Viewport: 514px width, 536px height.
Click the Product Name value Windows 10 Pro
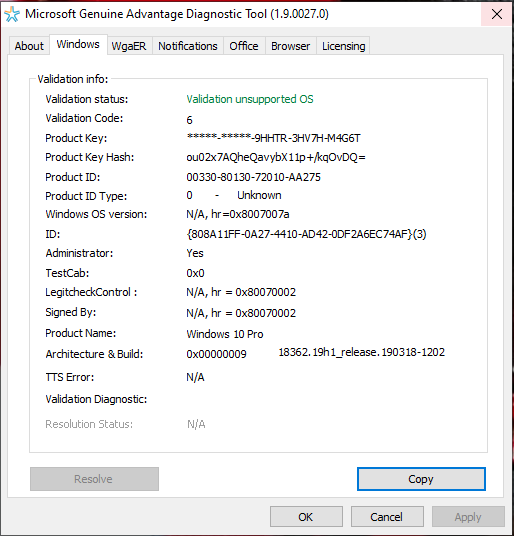tap(225, 334)
